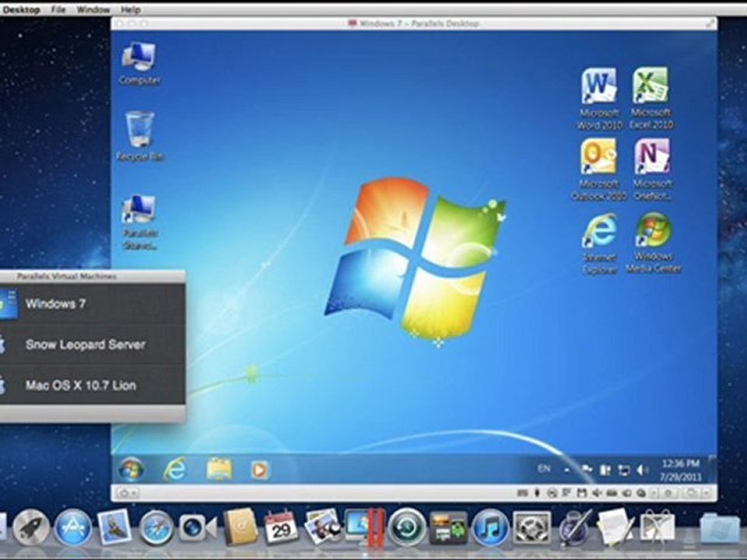Open the File menu
The image size is (747, 560).
58,9
